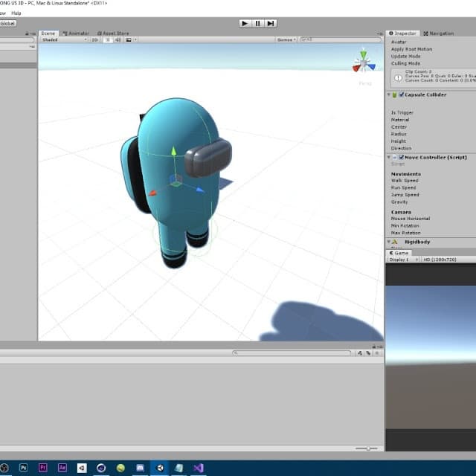The height and width of the screenshot is (476, 476).
Task: Click the Project panel search field
Action: [x=292, y=353]
